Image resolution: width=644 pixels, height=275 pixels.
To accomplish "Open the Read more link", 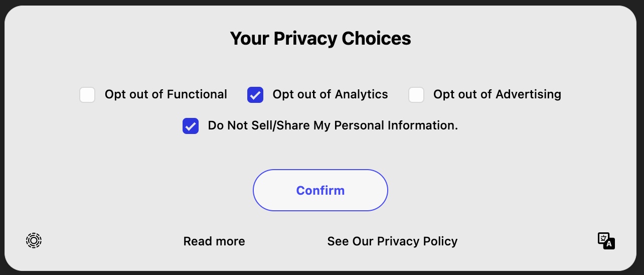I will (x=214, y=241).
